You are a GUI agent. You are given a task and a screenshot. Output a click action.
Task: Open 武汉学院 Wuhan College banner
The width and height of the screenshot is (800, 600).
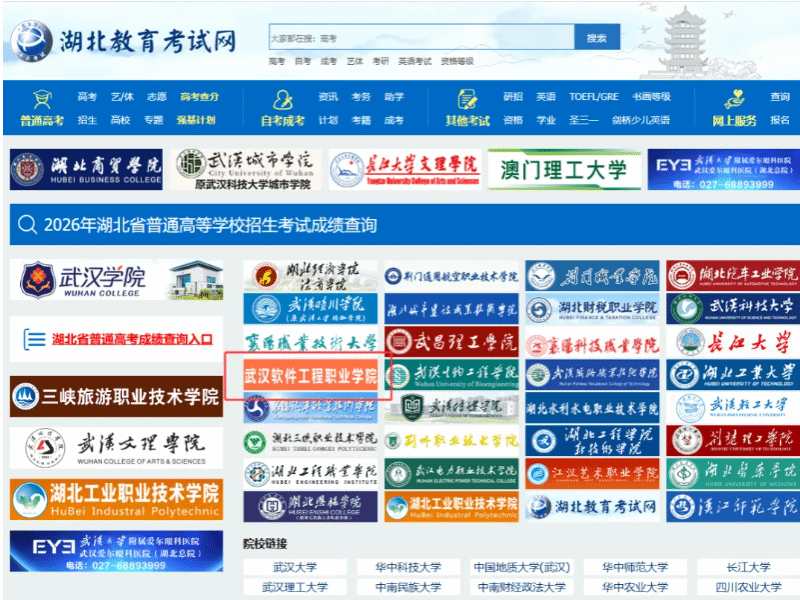click(x=116, y=280)
